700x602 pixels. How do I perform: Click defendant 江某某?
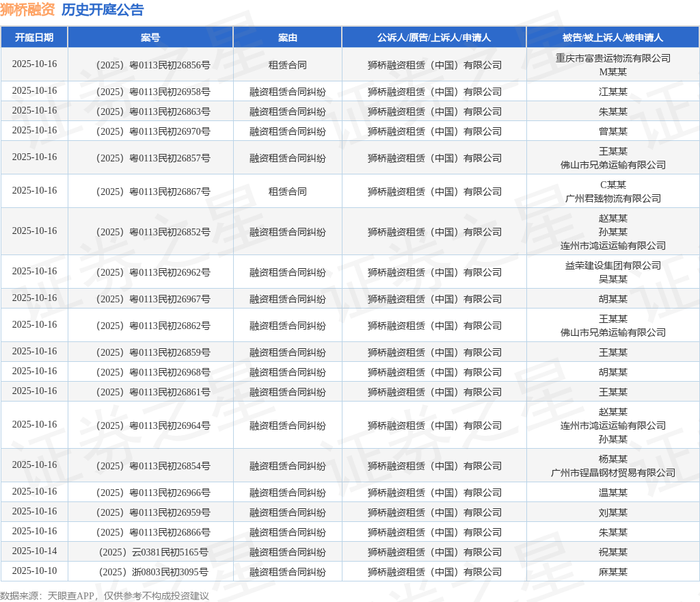tap(613, 92)
